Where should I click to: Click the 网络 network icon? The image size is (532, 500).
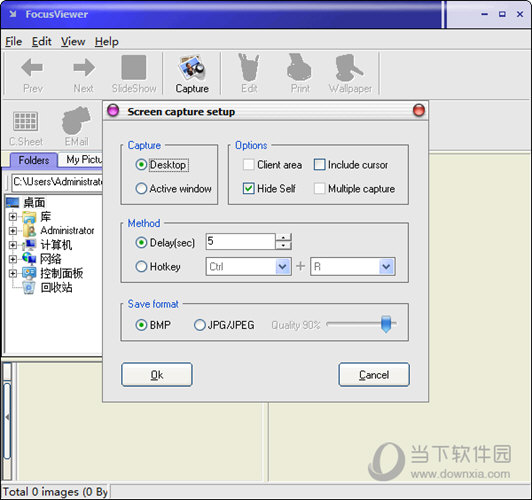click(29, 259)
